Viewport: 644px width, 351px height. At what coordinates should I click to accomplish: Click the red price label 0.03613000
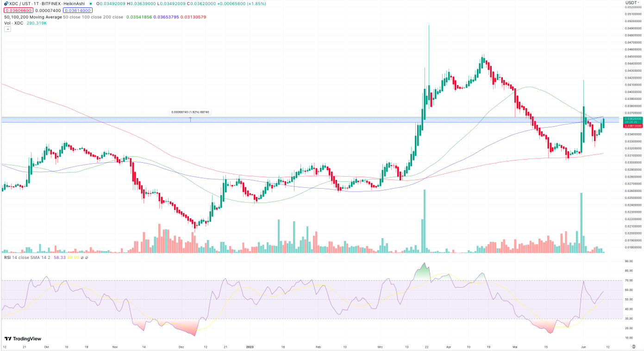(x=632, y=126)
